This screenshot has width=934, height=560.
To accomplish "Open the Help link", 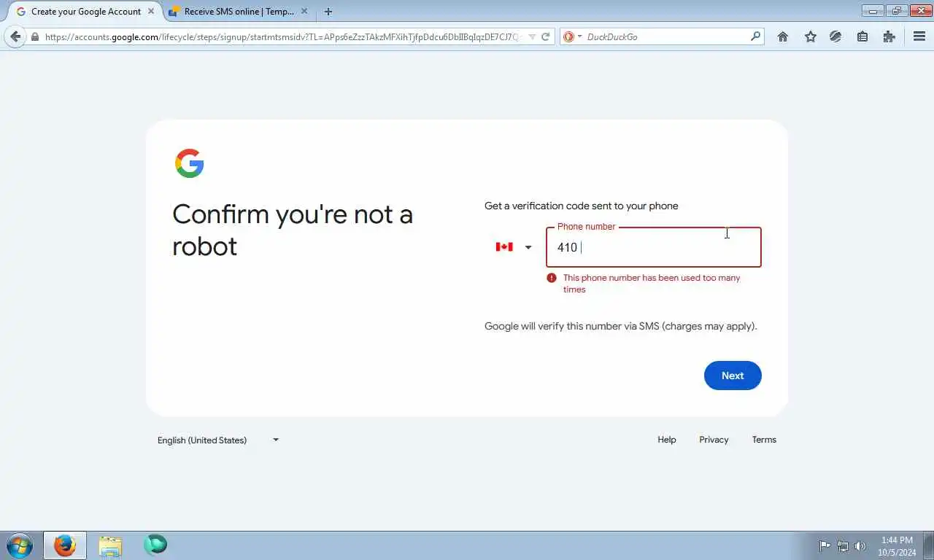I will [667, 440].
